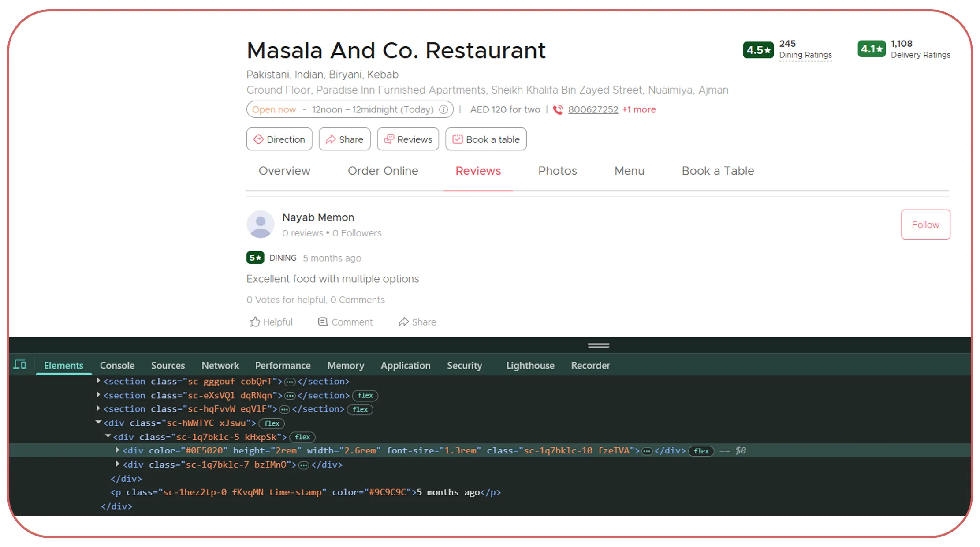The image size is (980, 547).
Task: Open the Nayab Memon profile name
Action: (x=318, y=217)
